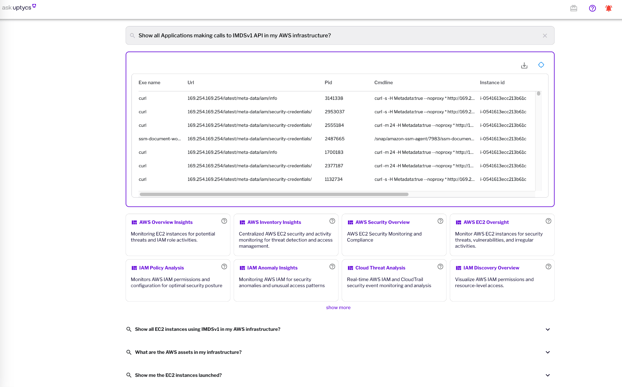Click the Url column header

[191, 82]
